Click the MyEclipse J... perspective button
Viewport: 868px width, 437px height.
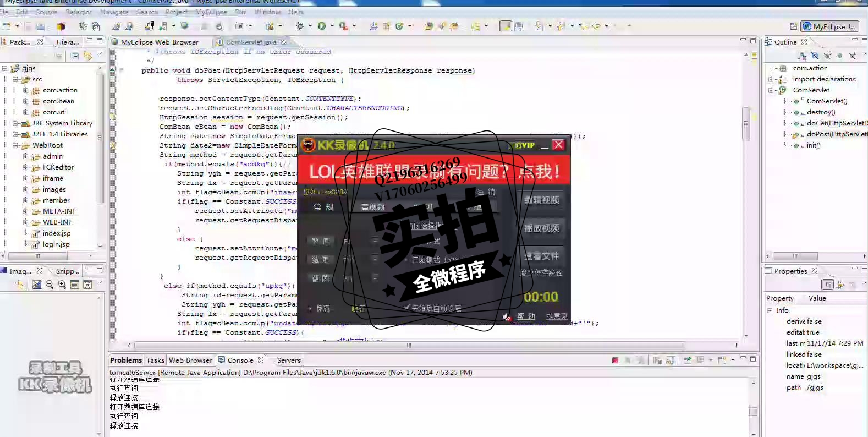click(x=830, y=26)
